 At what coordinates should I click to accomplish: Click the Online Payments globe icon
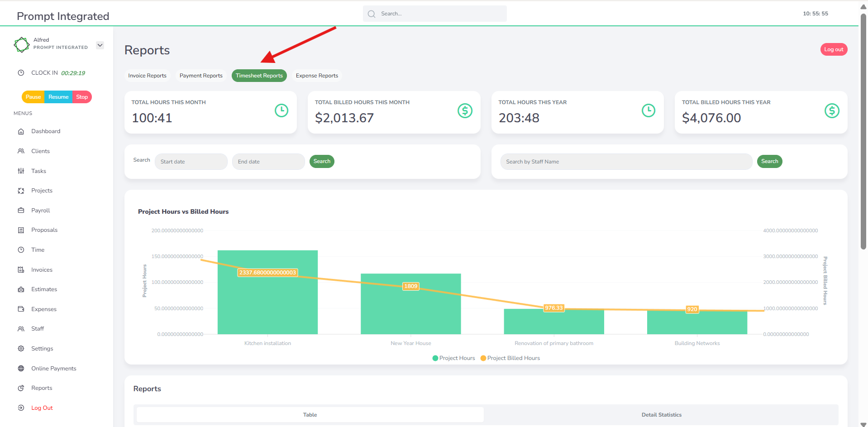(x=21, y=369)
